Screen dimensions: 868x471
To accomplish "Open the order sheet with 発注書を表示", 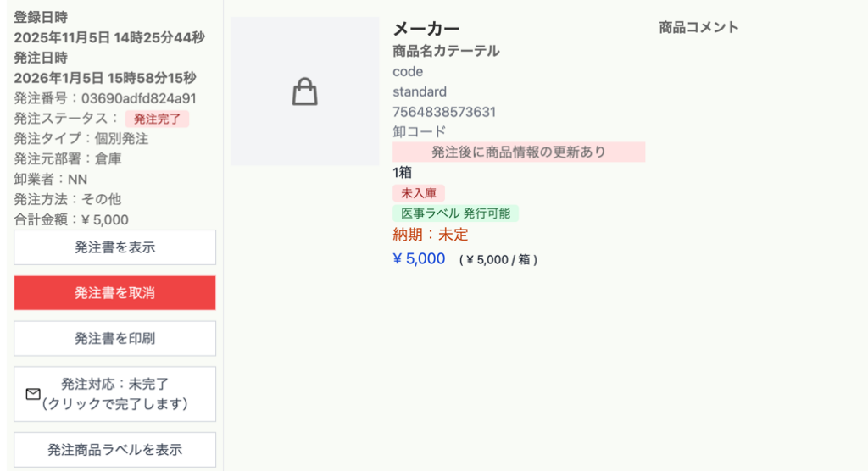I will coord(114,247).
